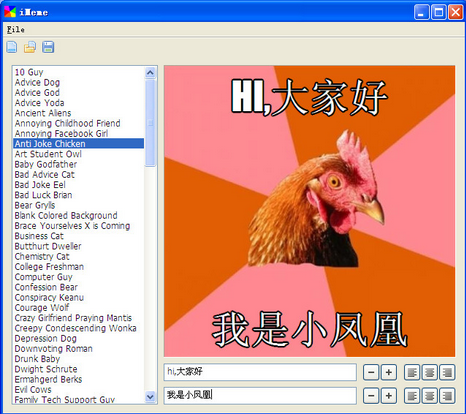
Task: Click the Open folder toolbar icon
Action: pos(30,47)
